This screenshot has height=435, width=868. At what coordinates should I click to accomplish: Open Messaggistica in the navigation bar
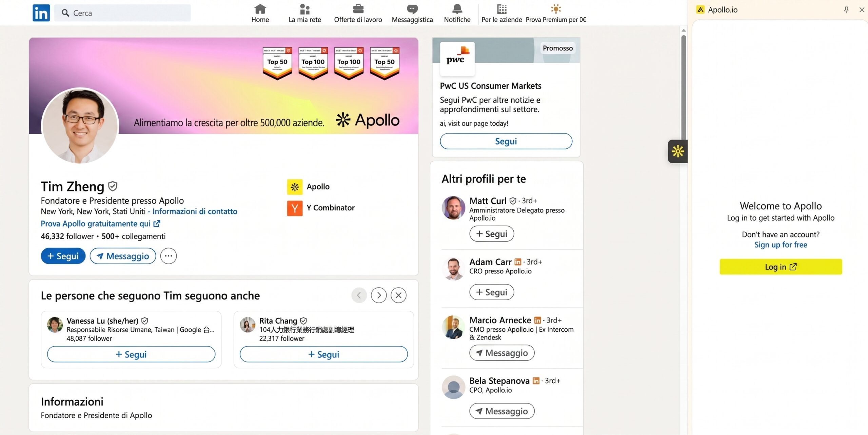pyautogui.click(x=412, y=13)
